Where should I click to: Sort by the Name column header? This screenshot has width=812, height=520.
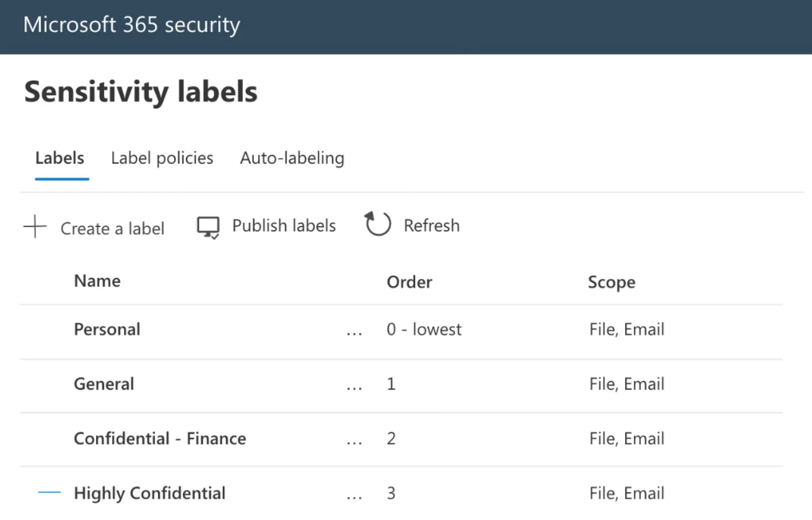coord(97,281)
